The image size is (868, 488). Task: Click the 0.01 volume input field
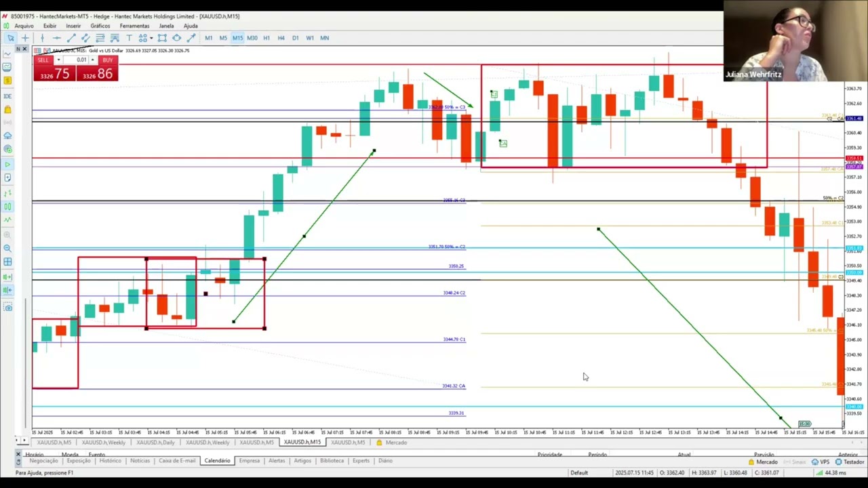(76, 60)
